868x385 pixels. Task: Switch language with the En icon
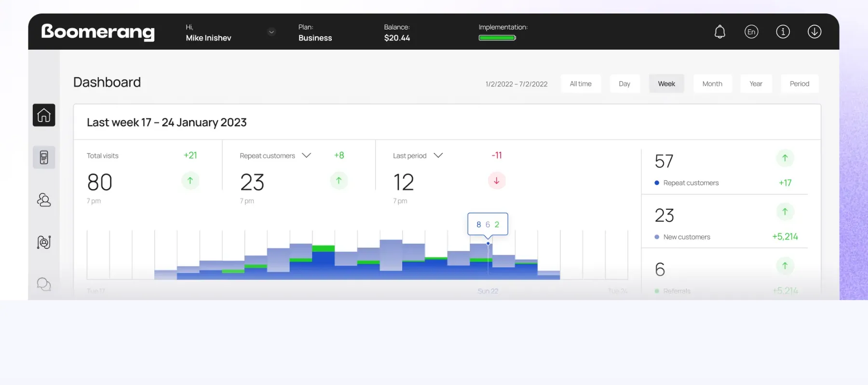tap(751, 32)
